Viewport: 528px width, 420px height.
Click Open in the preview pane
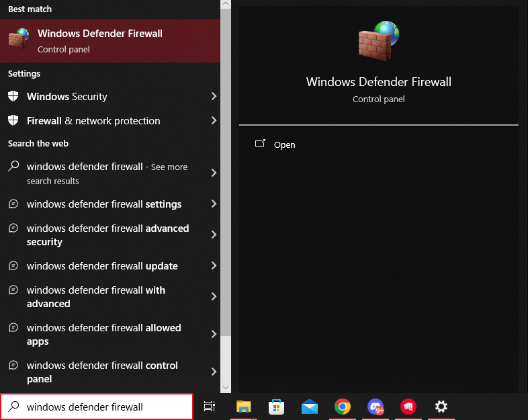tap(284, 145)
